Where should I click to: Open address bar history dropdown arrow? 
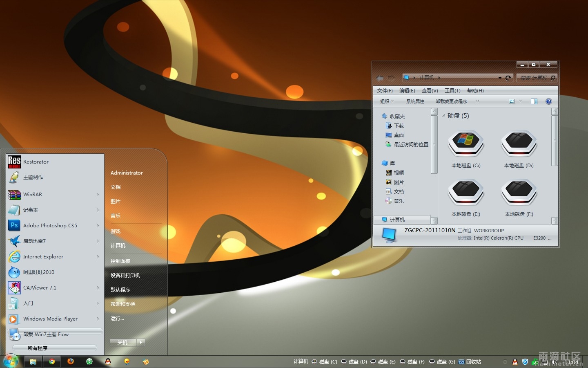[500, 78]
